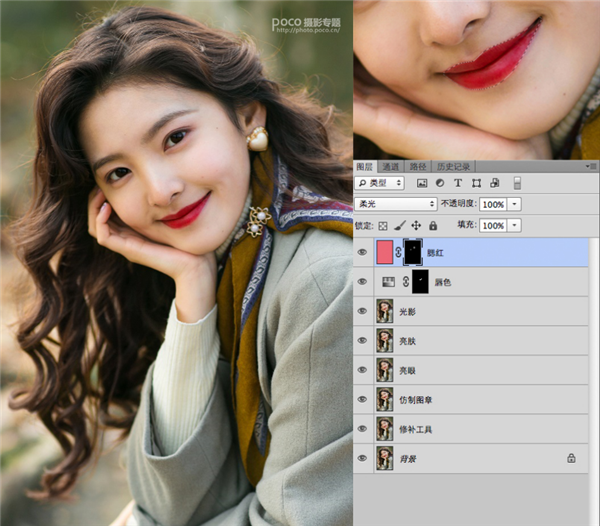
Task: Toggle the layer filter on/off switch
Action: 517,184
